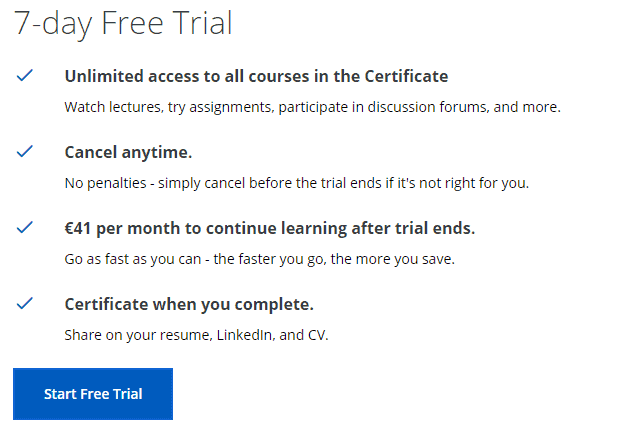Click the words 'after trial ends' in bold
The width and height of the screenshot is (627, 435).
(419, 228)
